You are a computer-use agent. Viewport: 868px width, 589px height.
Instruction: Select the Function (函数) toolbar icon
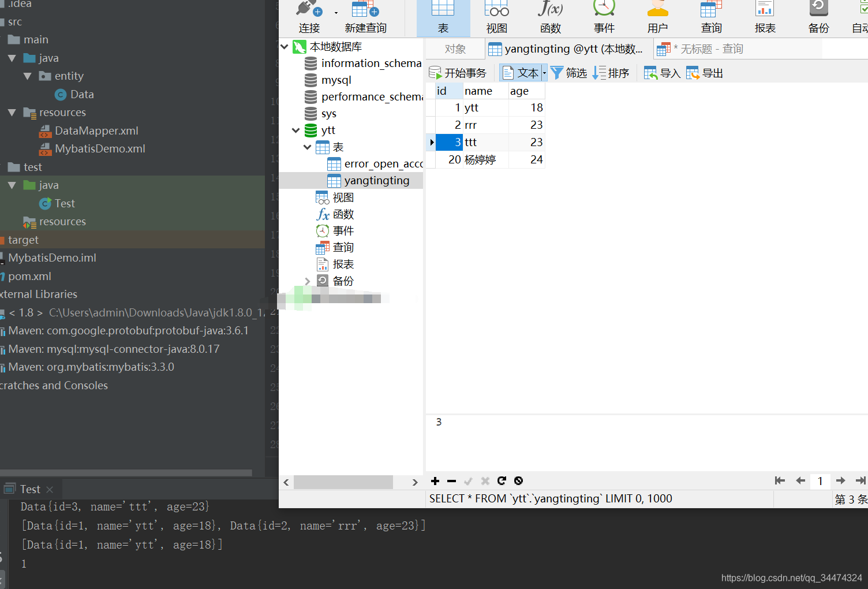click(x=550, y=17)
